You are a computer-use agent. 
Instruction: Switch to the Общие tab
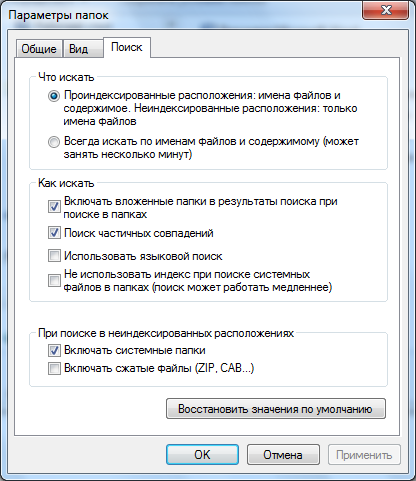point(39,49)
